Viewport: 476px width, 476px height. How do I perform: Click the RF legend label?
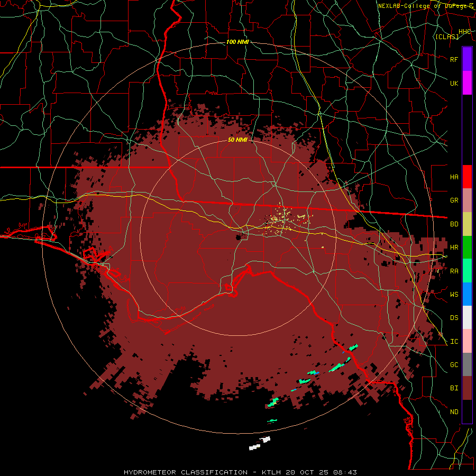point(454,59)
